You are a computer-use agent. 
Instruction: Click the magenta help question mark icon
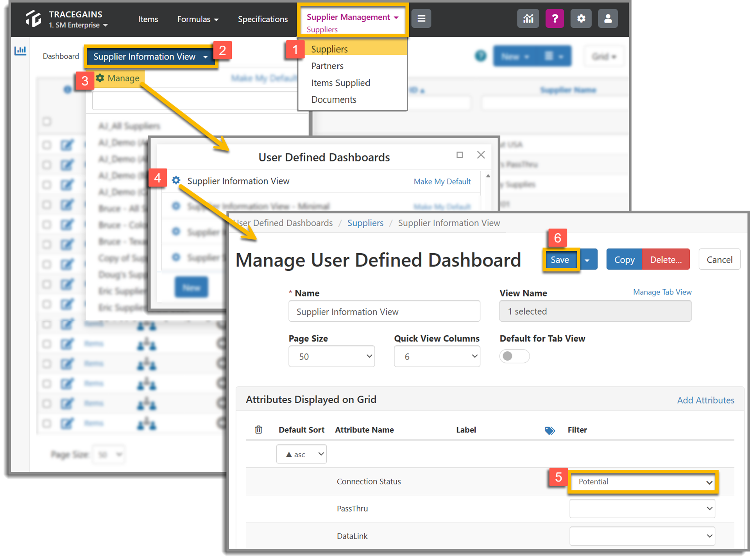tap(555, 18)
